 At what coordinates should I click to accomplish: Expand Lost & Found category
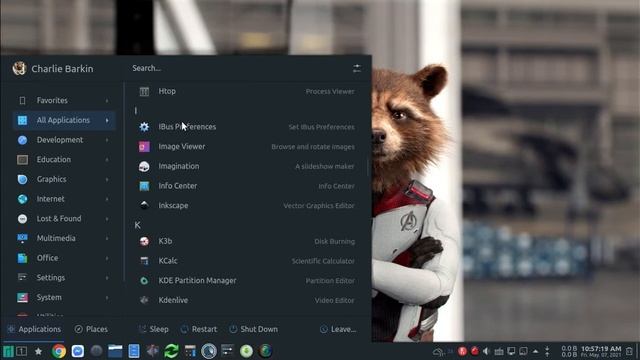click(x=107, y=219)
